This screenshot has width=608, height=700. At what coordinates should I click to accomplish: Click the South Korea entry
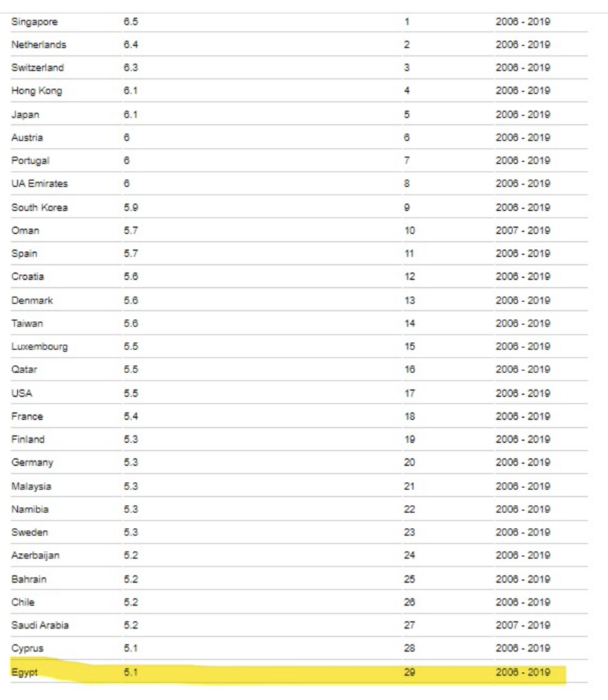[x=40, y=207]
